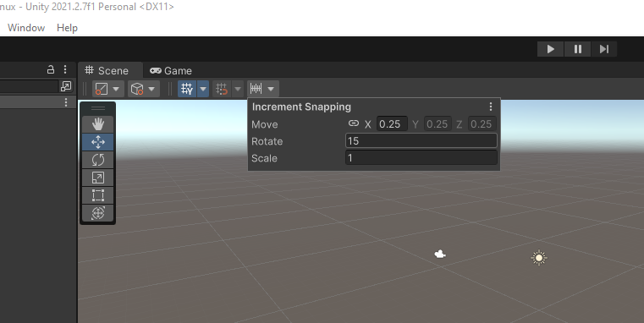Click the Play button

(550, 49)
